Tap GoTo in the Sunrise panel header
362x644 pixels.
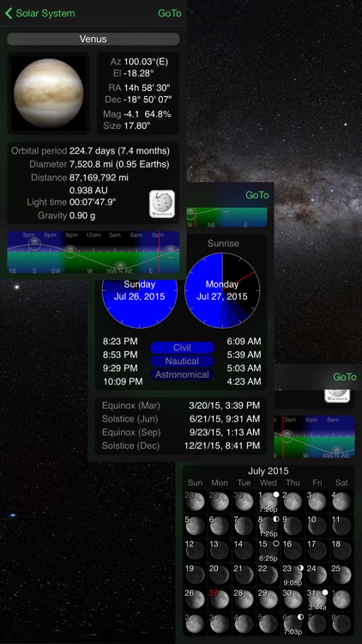[x=257, y=195]
